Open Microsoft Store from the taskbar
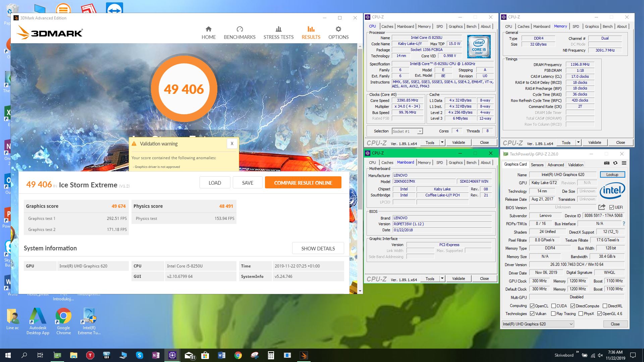644x362 pixels. click(x=205, y=355)
